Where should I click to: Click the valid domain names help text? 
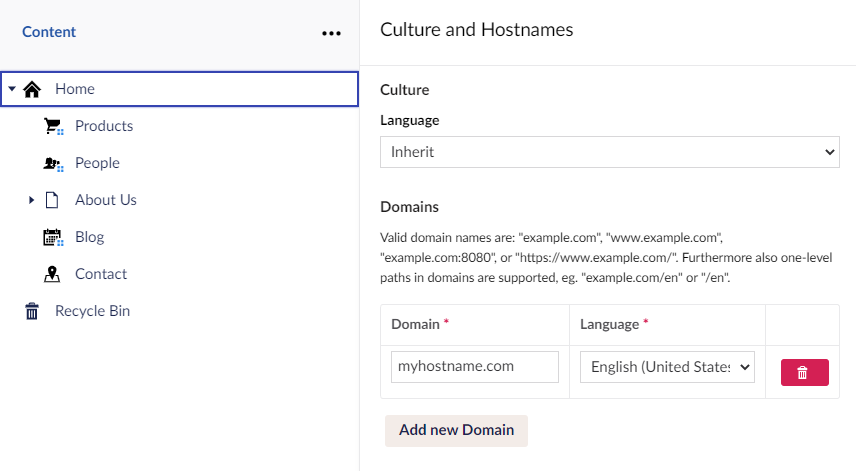(606, 258)
